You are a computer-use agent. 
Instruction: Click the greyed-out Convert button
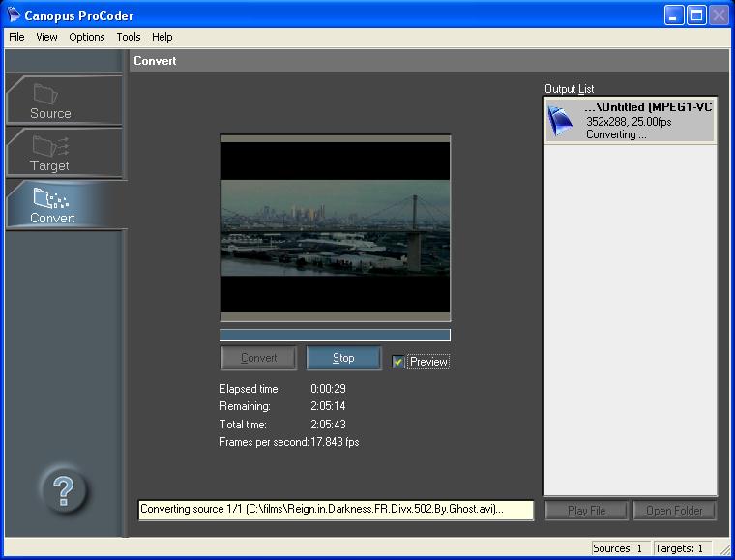click(x=259, y=358)
